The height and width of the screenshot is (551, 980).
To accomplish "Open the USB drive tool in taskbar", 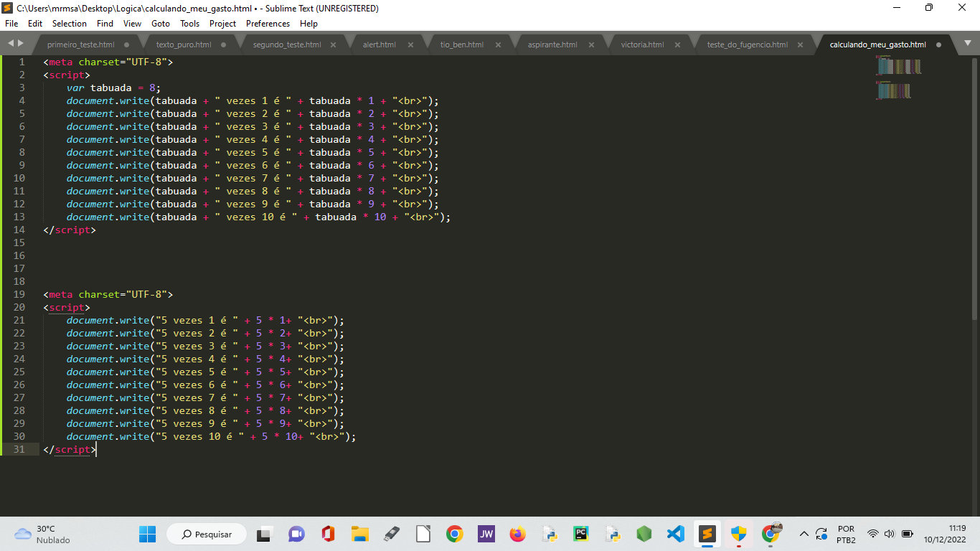I will pyautogui.click(x=391, y=534).
